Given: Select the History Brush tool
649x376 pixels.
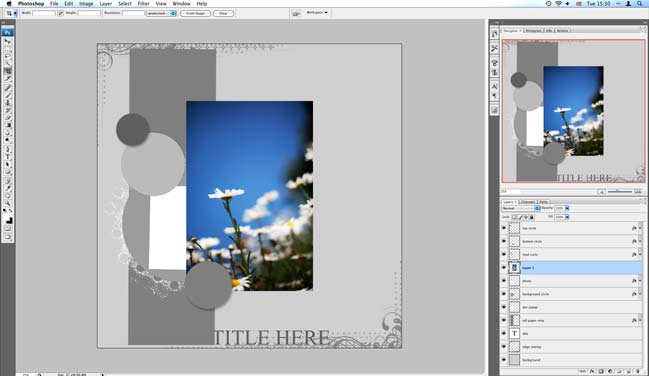Looking at the screenshot, I should [x=7, y=110].
